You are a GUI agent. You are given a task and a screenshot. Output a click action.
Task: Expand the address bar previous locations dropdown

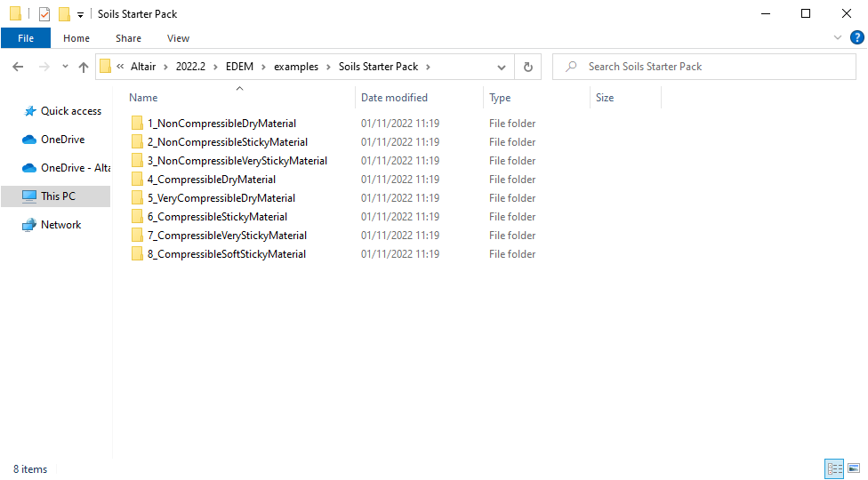pyautogui.click(x=502, y=67)
